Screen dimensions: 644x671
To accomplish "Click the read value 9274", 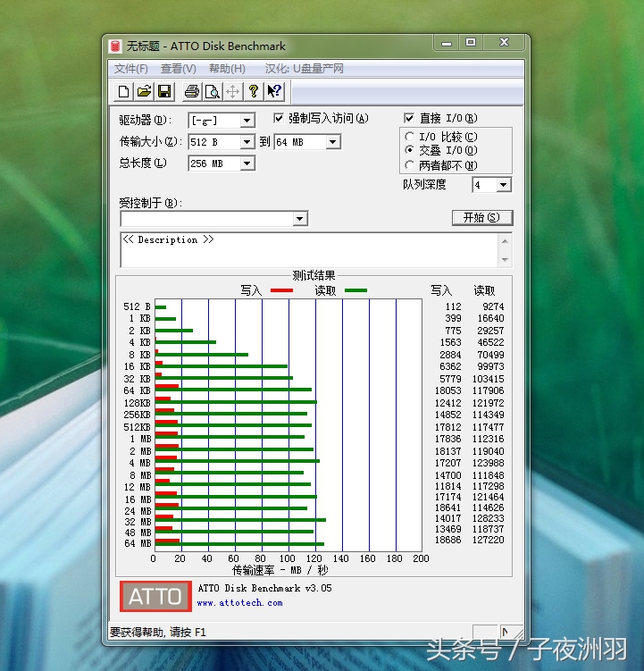I will click(x=493, y=306).
